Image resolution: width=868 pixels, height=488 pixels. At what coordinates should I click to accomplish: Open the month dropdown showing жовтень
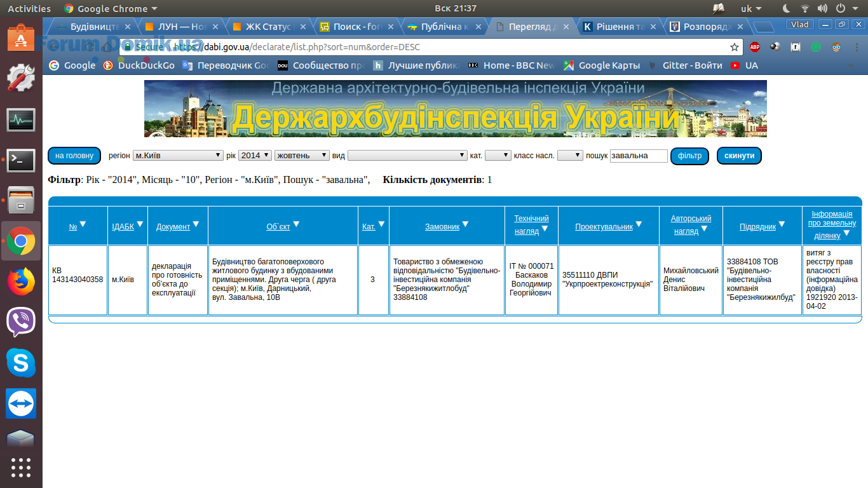[302, 155]
